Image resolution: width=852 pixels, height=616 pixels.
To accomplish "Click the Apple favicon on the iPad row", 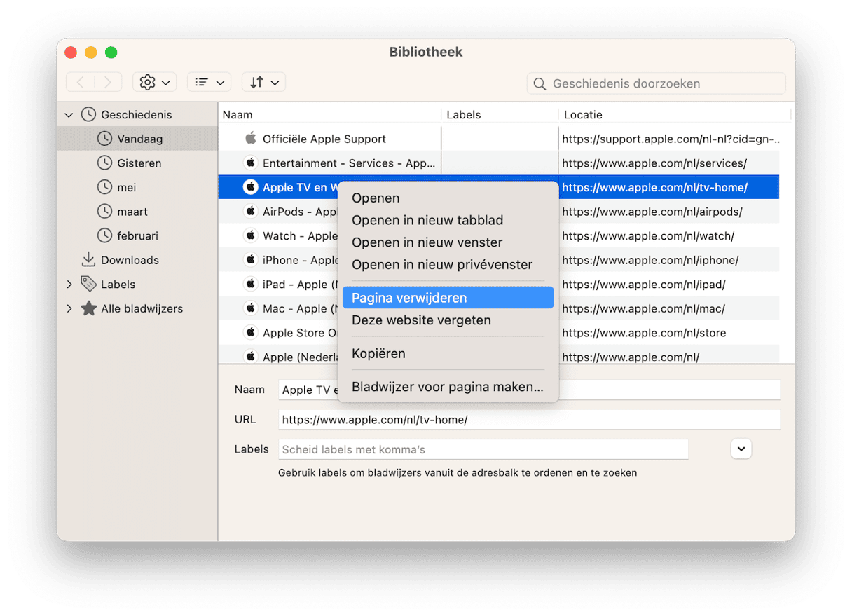I will (x=250, y=284).
